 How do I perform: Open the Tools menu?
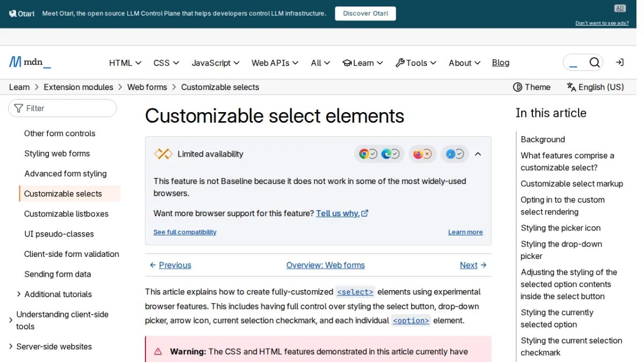point(416,63)
